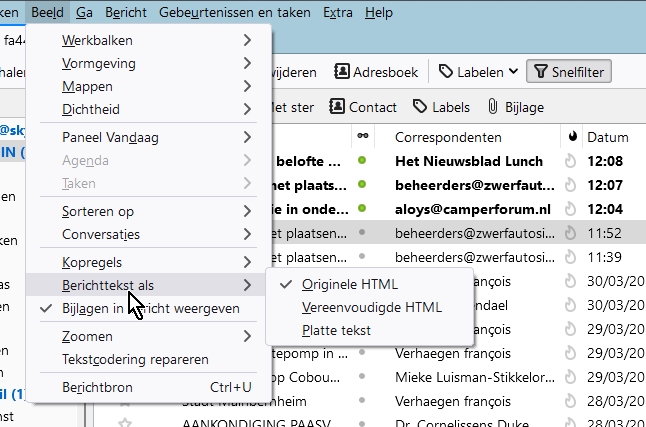Click the junk flame column header
This screenshot has width=646, height=427.
[x=572, y=137]
